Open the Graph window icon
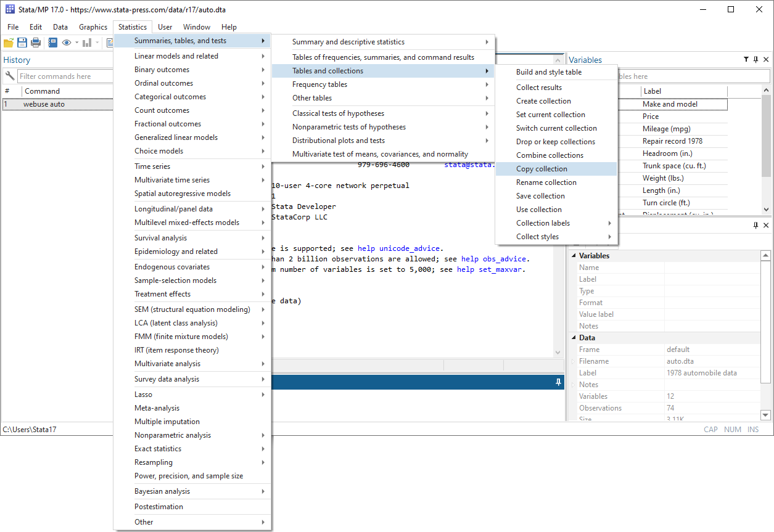Screen dimensions: 774x532 (x=87, y=42)
